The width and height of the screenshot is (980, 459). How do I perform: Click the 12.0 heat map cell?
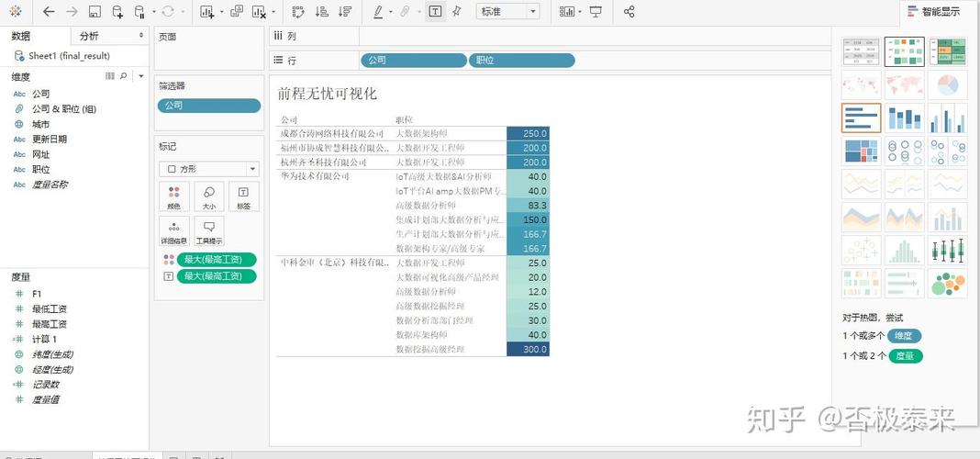click(x=529, y=291)
